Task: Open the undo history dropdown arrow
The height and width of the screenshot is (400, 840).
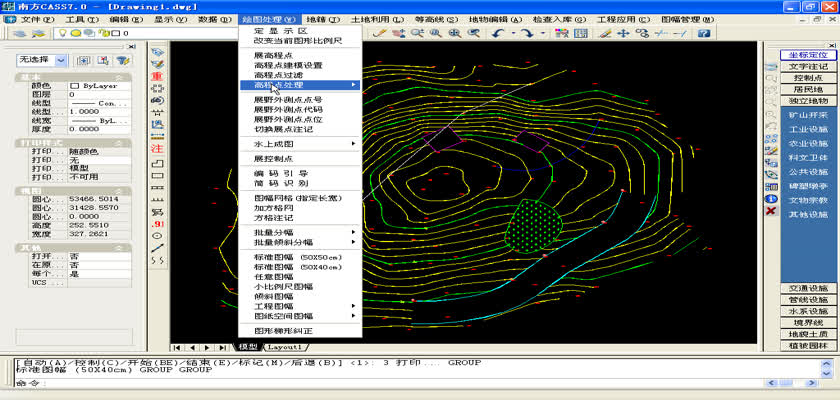Action: 513,33
